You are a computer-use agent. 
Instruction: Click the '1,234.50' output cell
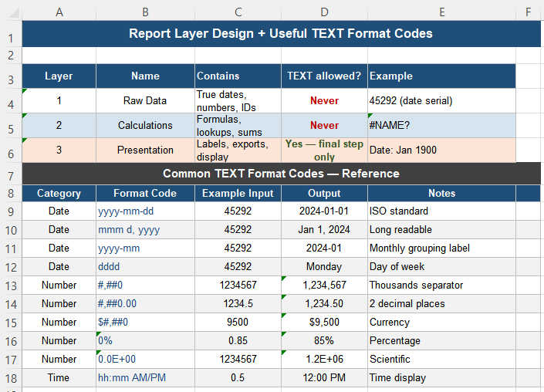point(324,303)
